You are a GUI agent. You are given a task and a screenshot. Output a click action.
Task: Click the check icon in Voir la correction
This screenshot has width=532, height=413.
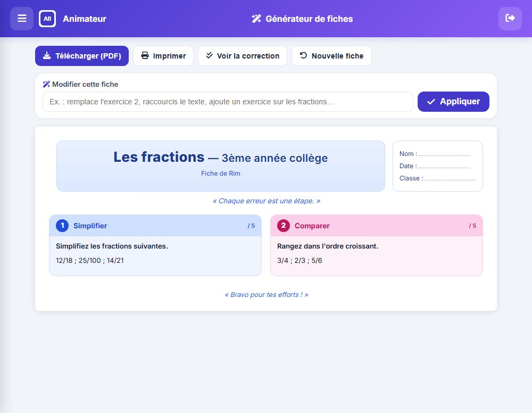(209, 55)
